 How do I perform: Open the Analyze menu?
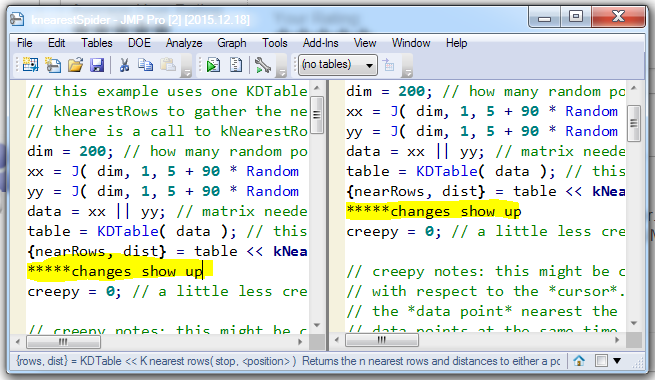[184, 43]
